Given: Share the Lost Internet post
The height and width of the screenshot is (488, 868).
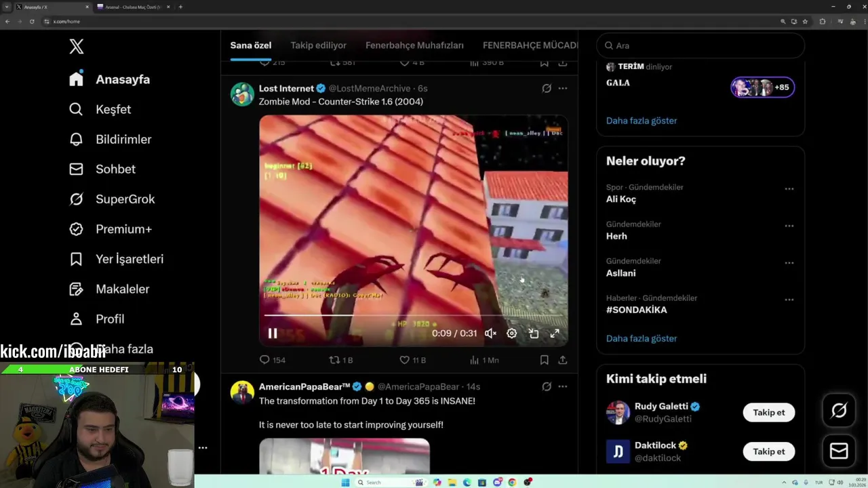Looking at the screenshot, I should pyautogui.click(x=562, y=360).
